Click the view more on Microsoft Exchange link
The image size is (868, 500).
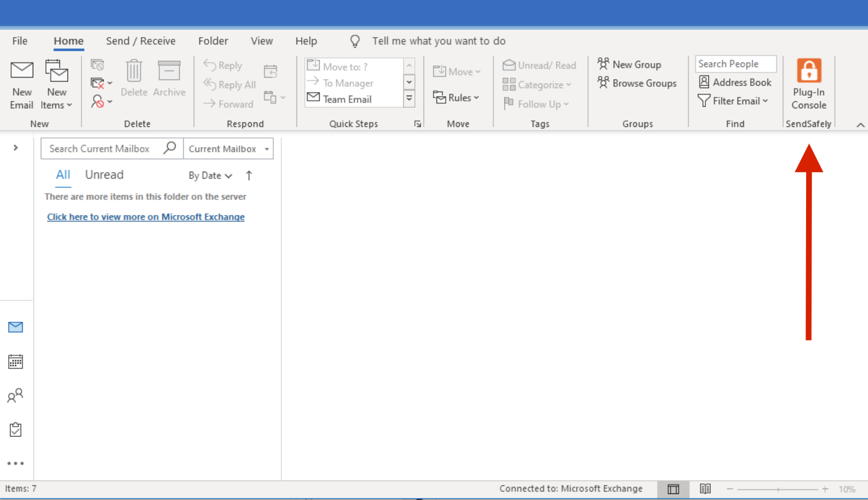tap(146, 217)
